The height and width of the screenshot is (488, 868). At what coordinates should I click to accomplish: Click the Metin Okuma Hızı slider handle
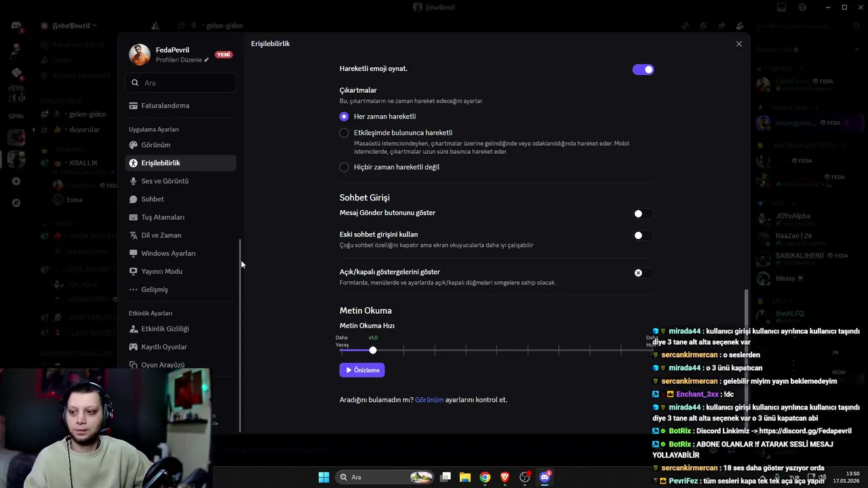(373, 350)
